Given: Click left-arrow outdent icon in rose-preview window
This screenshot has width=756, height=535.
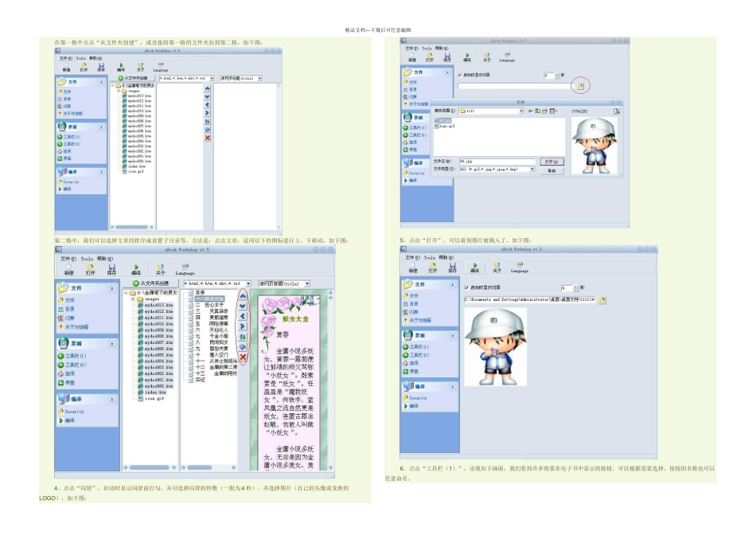Looking at the screenshot, I should [x=243, y=317].
